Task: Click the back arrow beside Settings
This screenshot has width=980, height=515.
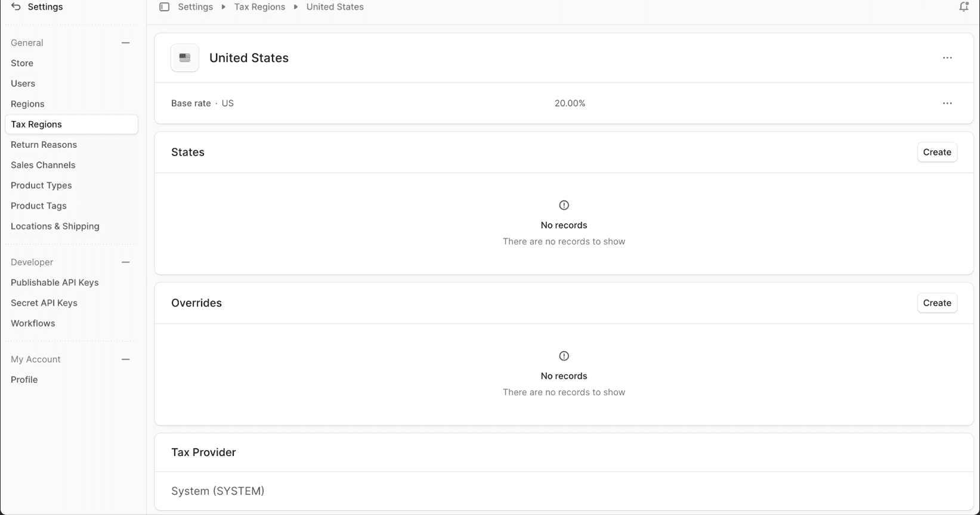Action: (16, 7)
